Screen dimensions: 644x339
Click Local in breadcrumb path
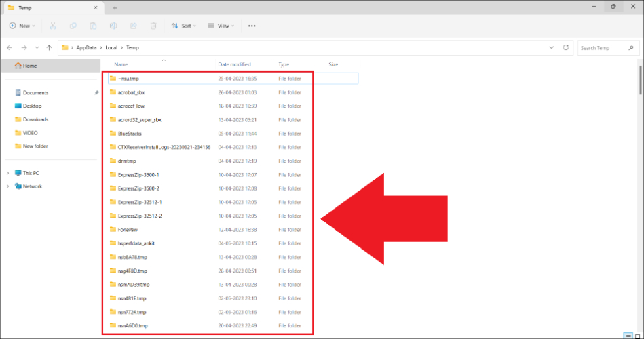(x=111, y=48)
